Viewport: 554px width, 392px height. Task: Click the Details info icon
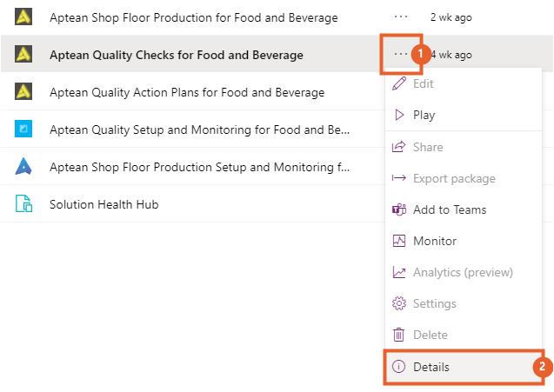pyautogui.click(x=399, y=367)
